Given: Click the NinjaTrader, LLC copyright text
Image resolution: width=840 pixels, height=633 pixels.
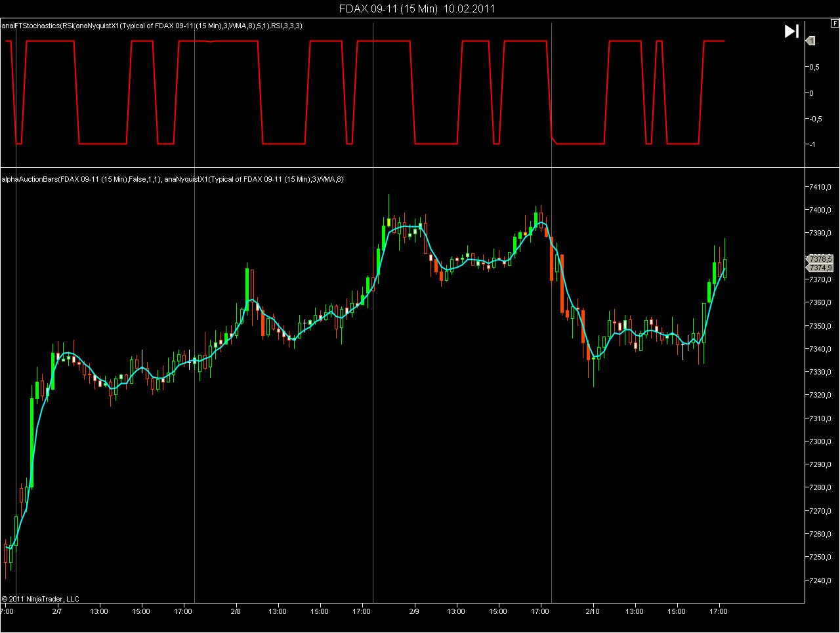Looking at the screenshot, I should 41,598.
